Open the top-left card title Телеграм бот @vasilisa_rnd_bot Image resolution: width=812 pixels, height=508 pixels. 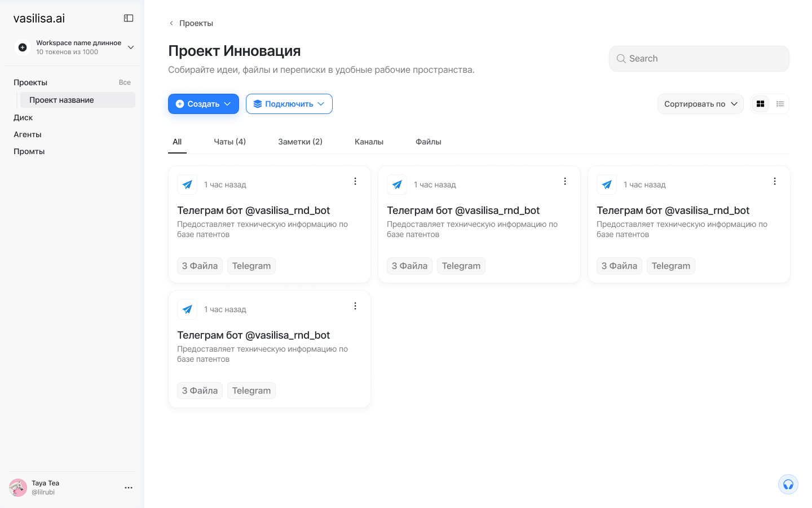tap(254, 211)
